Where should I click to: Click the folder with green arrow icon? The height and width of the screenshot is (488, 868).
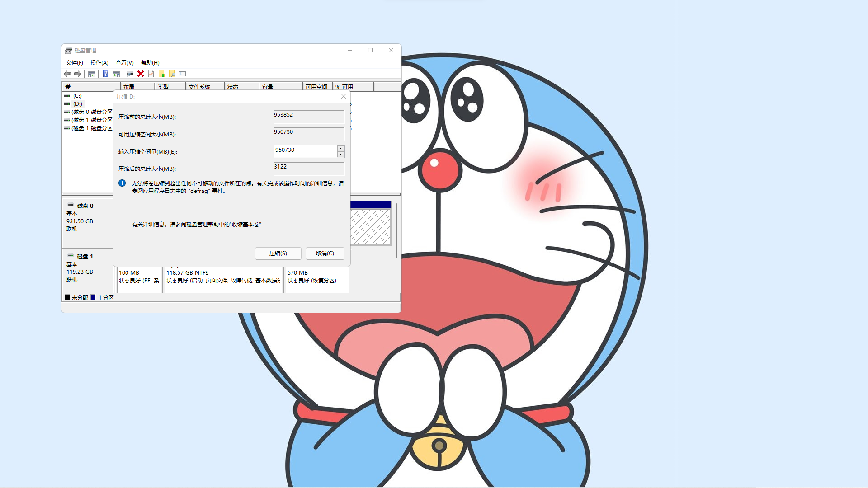tap(161, 74)
